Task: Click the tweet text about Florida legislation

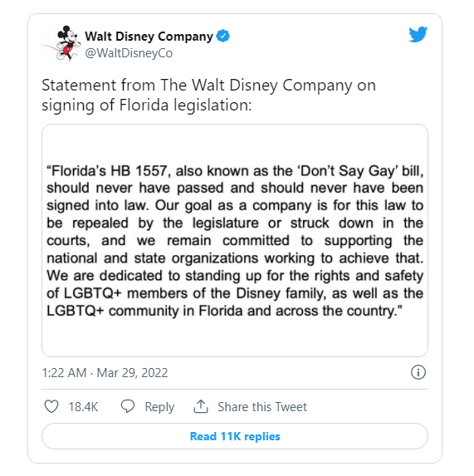Action: [208, 95]
